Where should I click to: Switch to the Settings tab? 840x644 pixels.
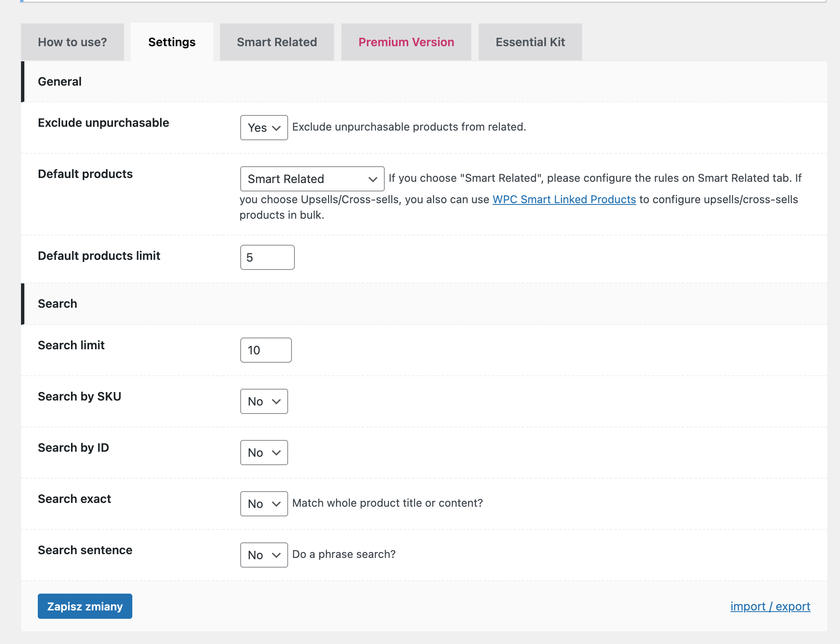[x=172, y=42]
